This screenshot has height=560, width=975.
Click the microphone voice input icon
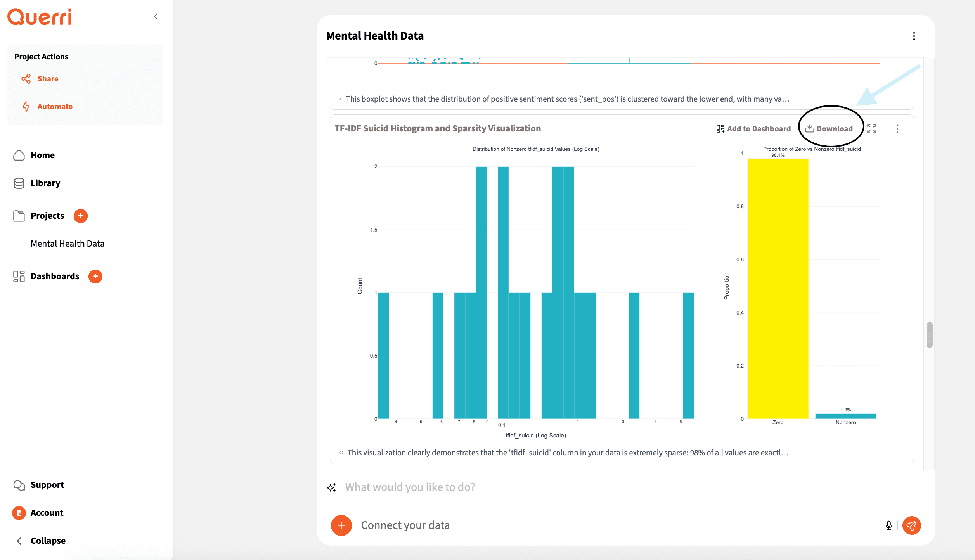[888, 525]
